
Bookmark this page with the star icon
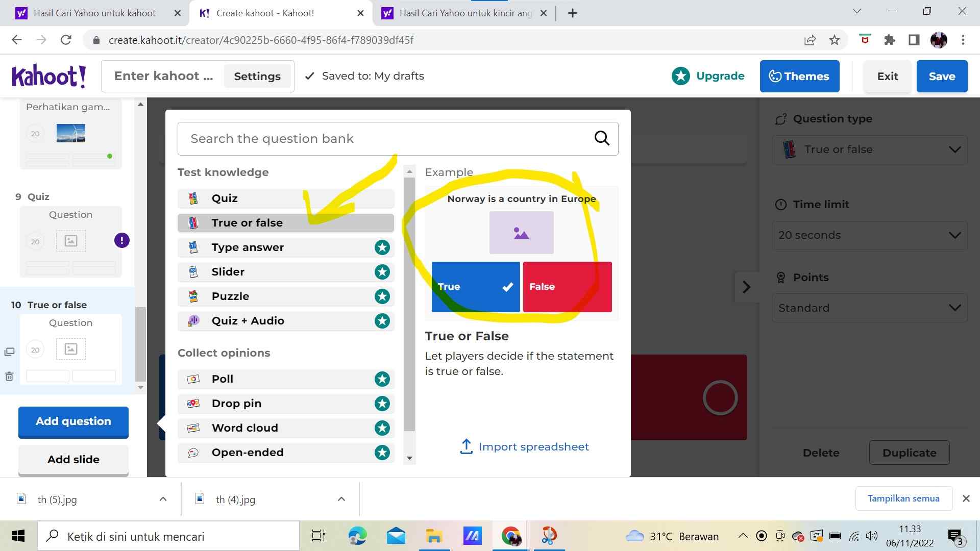coord(835,40)
